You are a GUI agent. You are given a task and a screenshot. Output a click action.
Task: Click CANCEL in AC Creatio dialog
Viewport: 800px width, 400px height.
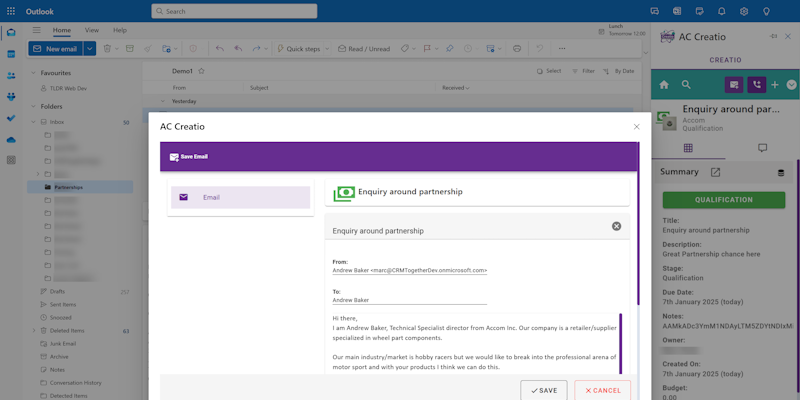[603, 390]
